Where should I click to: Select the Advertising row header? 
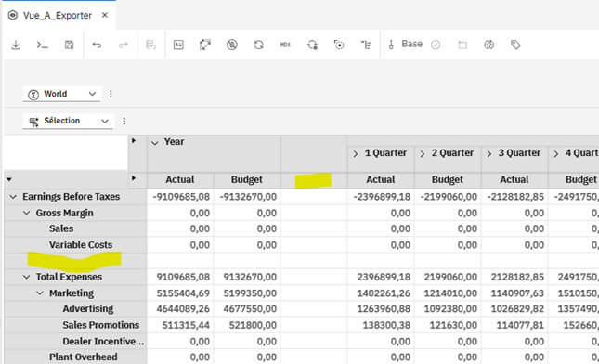pos(88,308)
